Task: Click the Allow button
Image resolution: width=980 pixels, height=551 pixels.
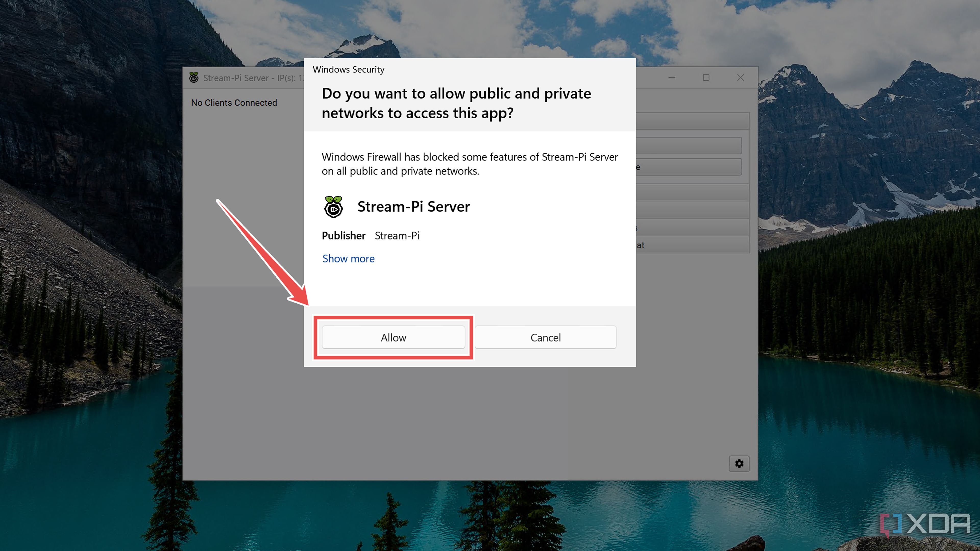Action: (x=393, y=337)
